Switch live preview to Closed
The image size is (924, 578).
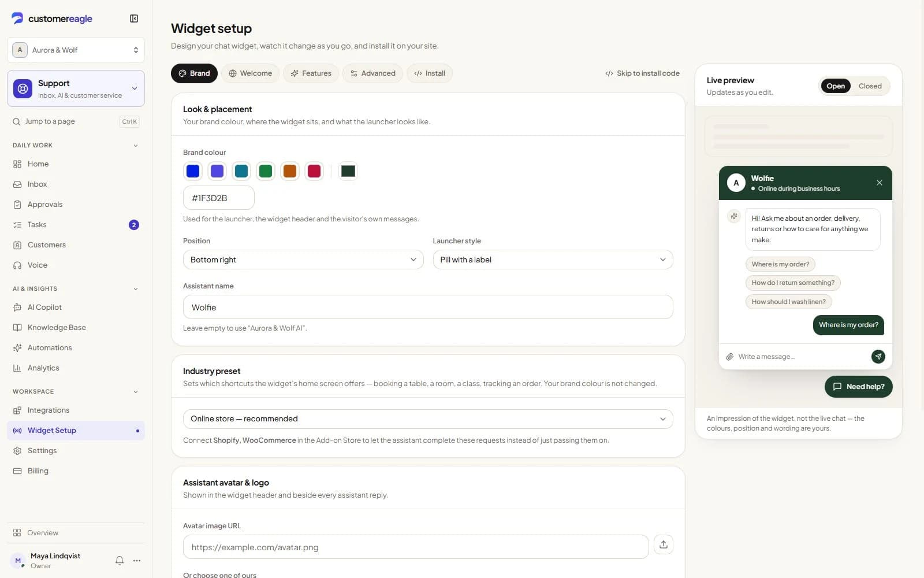click(870, 86)
